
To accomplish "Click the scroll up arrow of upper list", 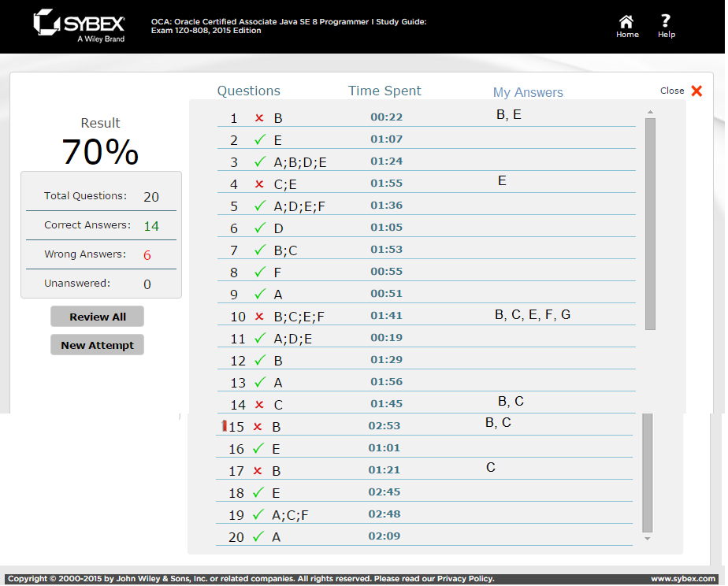I will [x=650, y=112].
